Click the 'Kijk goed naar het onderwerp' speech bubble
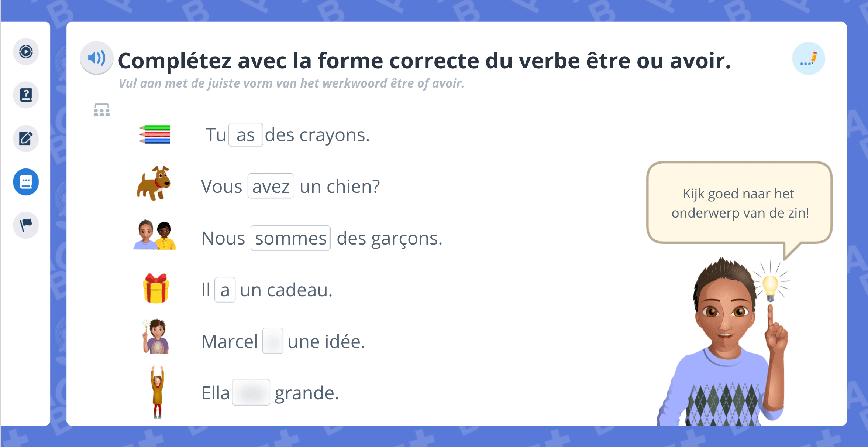868x447 pixels. (740, 203)
